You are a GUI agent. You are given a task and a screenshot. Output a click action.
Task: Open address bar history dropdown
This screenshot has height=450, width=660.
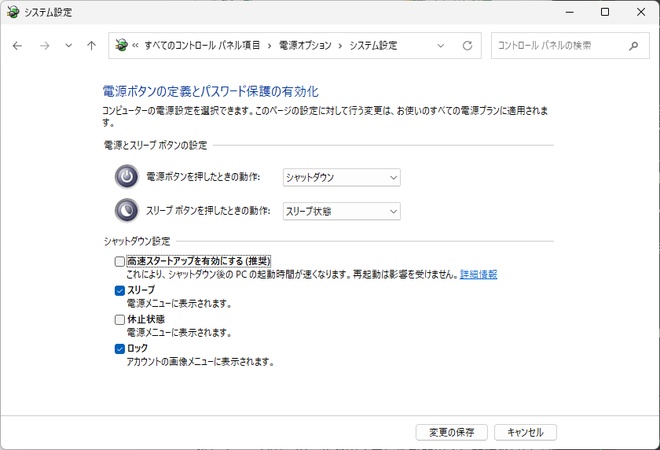click(441, 45)
